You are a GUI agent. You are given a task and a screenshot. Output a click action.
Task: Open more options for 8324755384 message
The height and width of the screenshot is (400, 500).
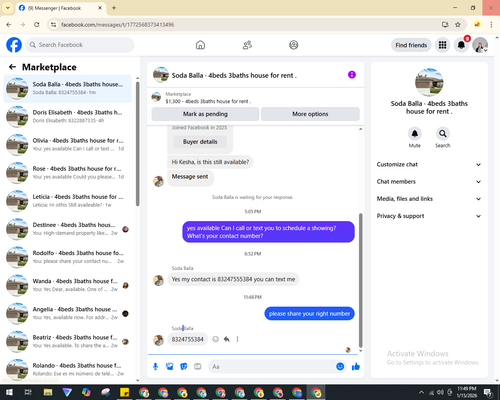coord(237,339)
